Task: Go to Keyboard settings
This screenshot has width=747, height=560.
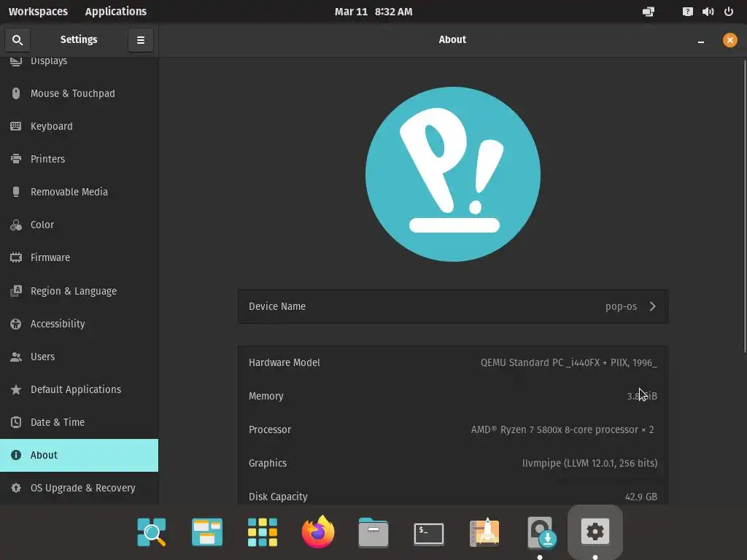Action: (x=79, y=127)
